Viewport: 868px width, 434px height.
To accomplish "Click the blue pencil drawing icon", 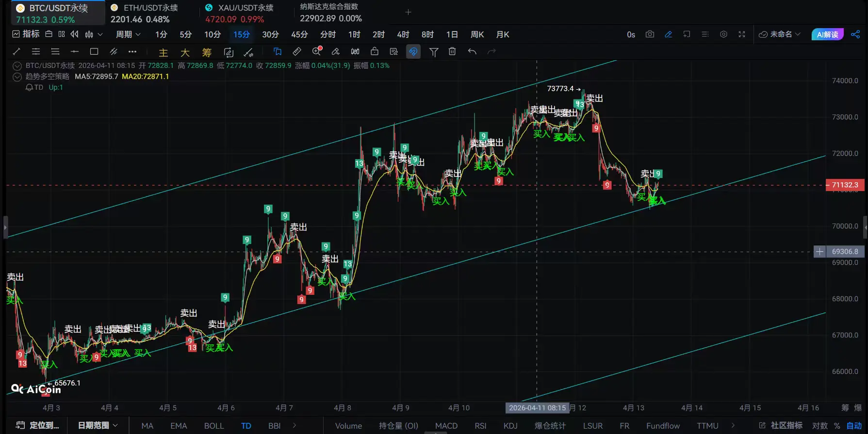I will coord(668,34).
